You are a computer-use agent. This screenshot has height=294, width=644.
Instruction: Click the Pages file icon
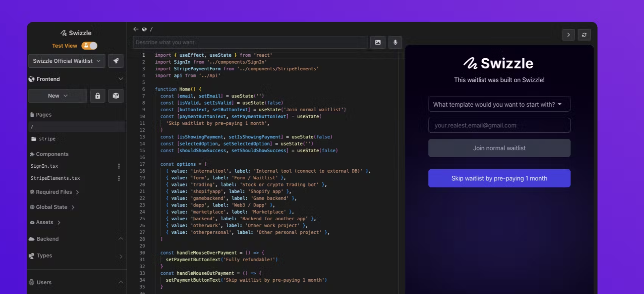coord(32,115)
